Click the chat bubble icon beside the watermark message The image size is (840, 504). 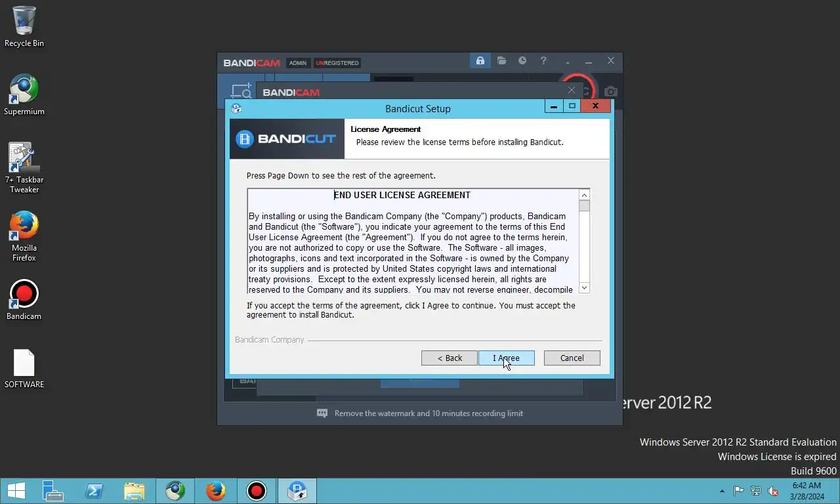click(x=322, y=413)
